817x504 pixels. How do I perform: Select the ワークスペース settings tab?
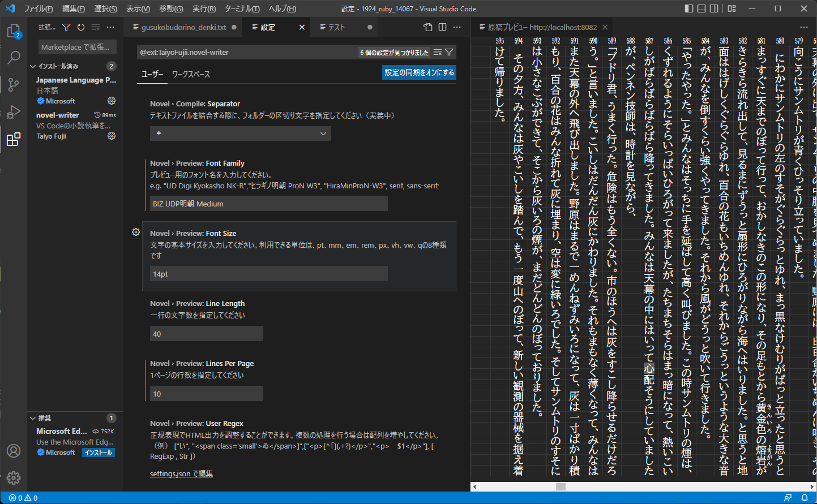point(191,74)
